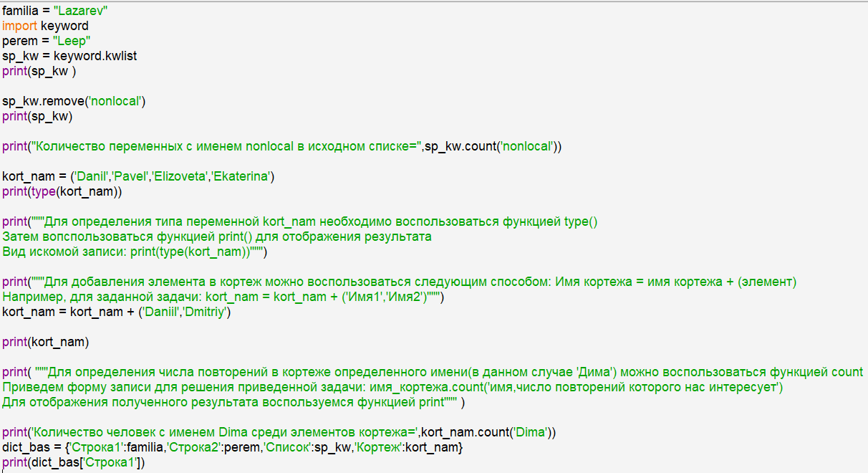Image resolution: width=868 pixels, height=473 pixels.
Task: Click the print(type(kort_nam)) code line
Action: pyautogui.click(x=62, y=191)
